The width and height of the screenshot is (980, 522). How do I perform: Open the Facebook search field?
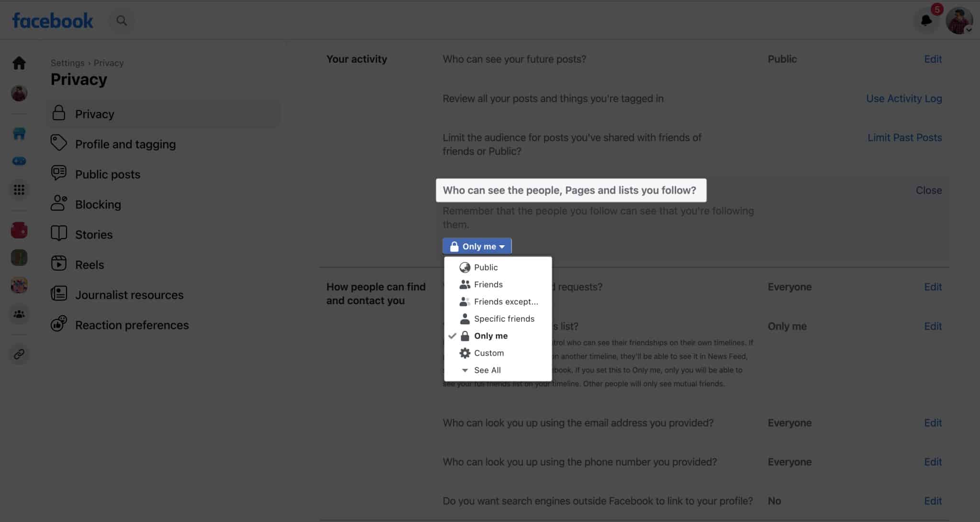(122, 21)
